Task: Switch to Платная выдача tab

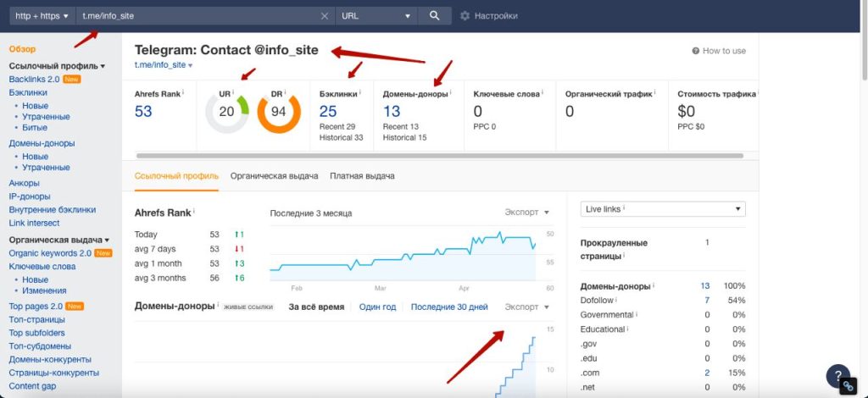Action: coord(362,176)
